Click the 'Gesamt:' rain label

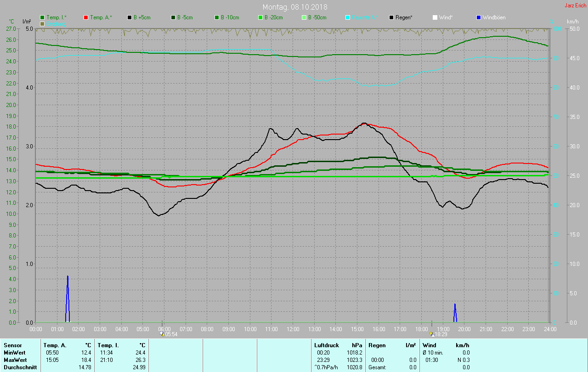click(x=377, y=367)
